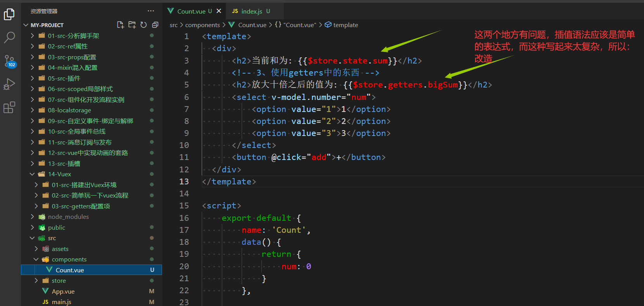Click the data() method on line 18
This screenshot has width=644, height=306.
click(256, 242)
